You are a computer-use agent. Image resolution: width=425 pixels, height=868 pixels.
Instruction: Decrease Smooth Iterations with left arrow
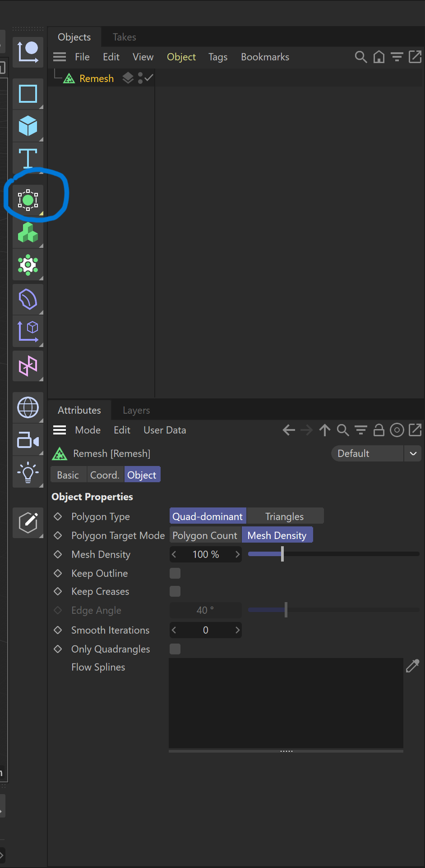(174, 630)
